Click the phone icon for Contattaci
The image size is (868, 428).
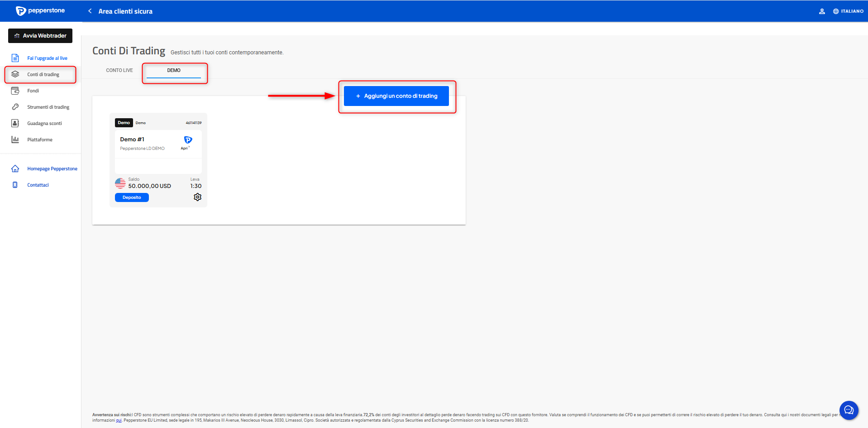(x=15, y=185)
